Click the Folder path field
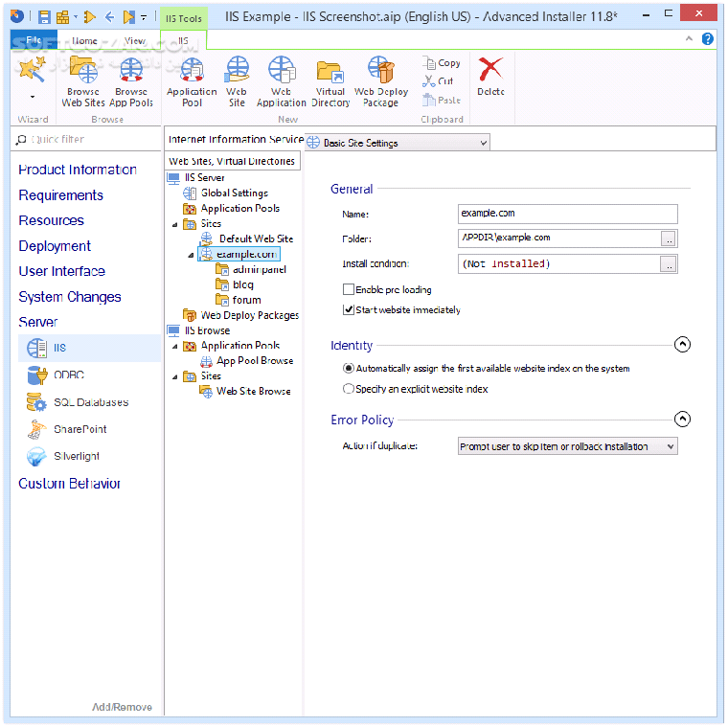Viewport: 728px width, 727px height. pos(559,239)
